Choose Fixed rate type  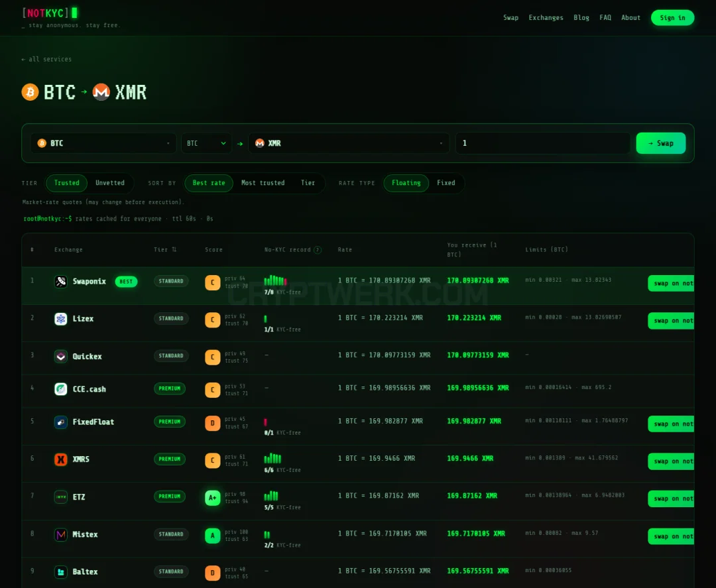click(446, 182)
